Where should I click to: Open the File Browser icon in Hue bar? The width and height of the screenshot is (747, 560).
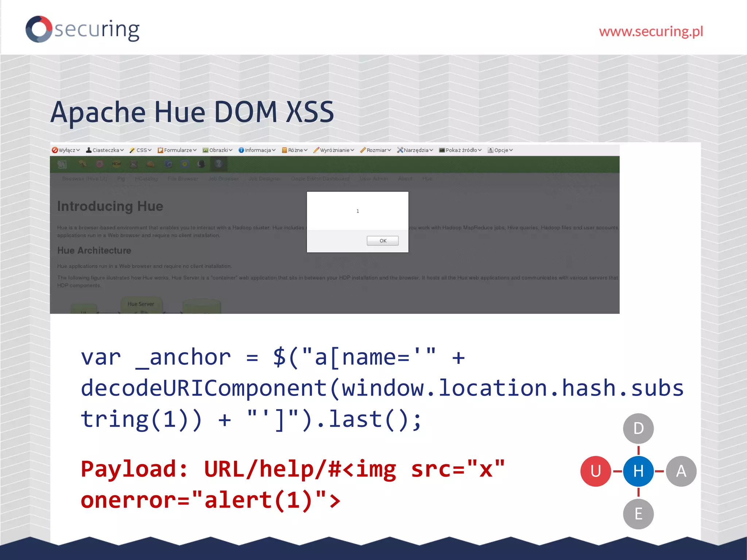pyautogui.click(x=133, y=164)
